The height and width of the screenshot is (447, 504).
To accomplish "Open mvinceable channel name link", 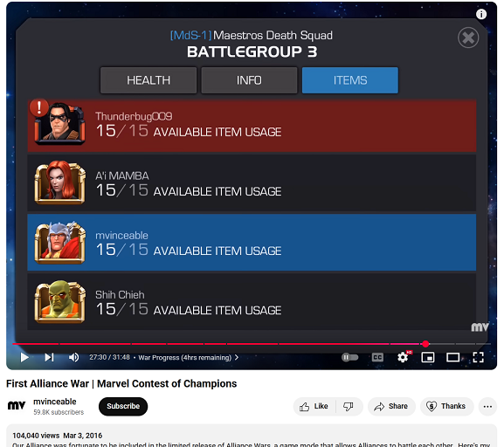I will coord(55,402).
